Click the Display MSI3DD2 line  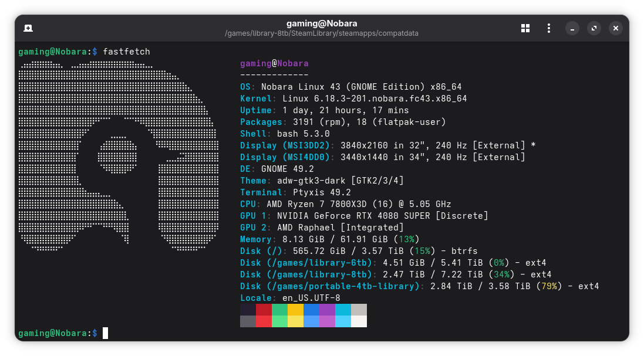(x=387, y=145)
